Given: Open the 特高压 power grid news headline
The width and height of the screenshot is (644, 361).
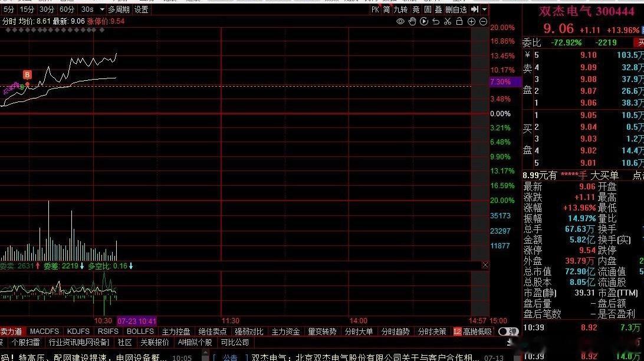Looking at the screenshot, I should (84, 357).
